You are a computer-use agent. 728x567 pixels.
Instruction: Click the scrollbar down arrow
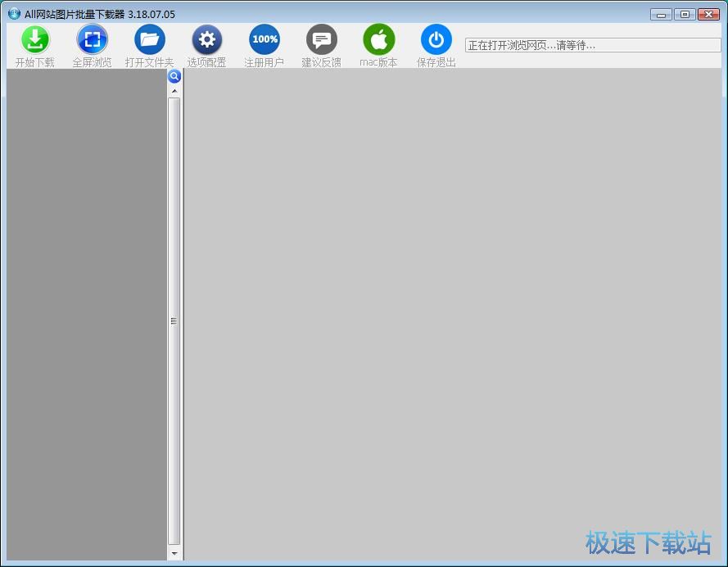click(x=174, y=553)
